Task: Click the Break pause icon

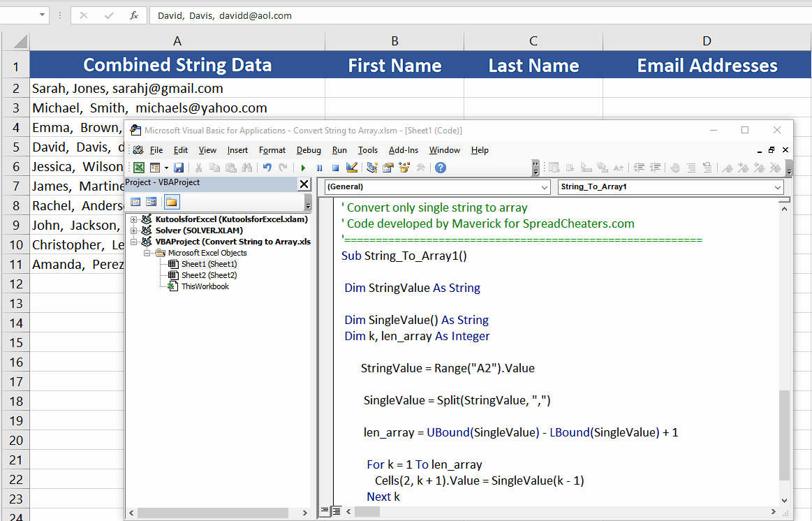Action: [x=320, y=168]
